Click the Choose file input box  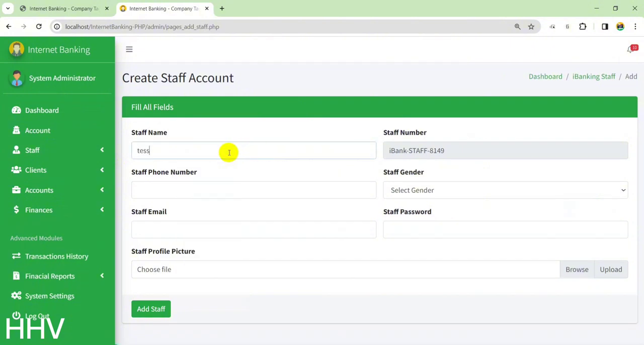[346, 269]
